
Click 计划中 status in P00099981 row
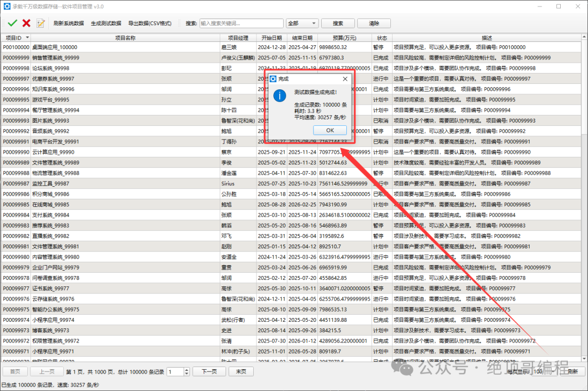(382, 247)
